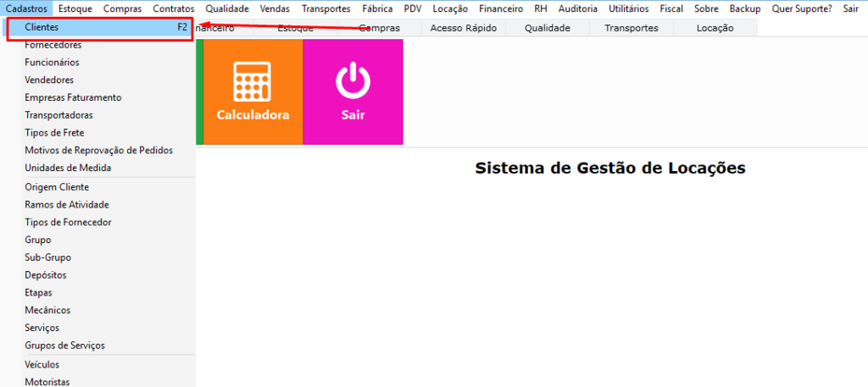
Task: Click the orange Calculadora calculator tile
Action: pos(253,91)
